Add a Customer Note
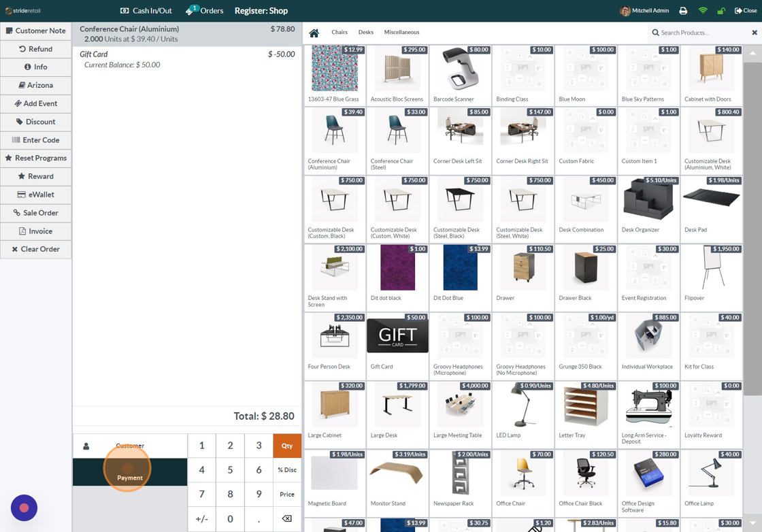 35,31
